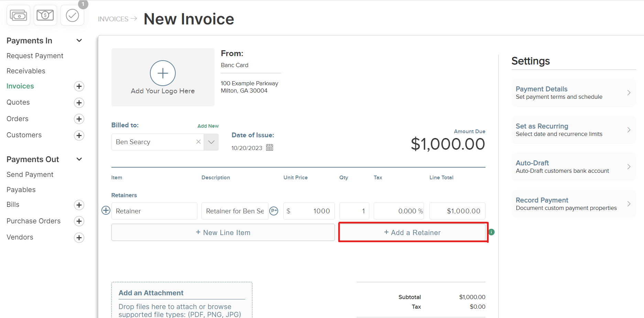Click the Add Your Logo Here upload circle
The image size is (644, 318).
point(162,73)
